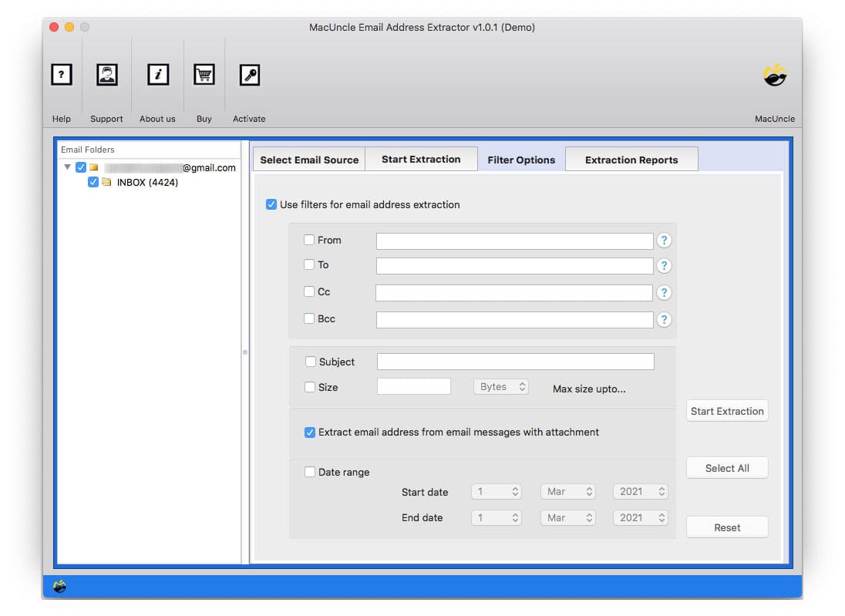Screen dimensions: 845x616
Task: Click the MacUncle logo in the toolbar
Action: tap(775, 74)
